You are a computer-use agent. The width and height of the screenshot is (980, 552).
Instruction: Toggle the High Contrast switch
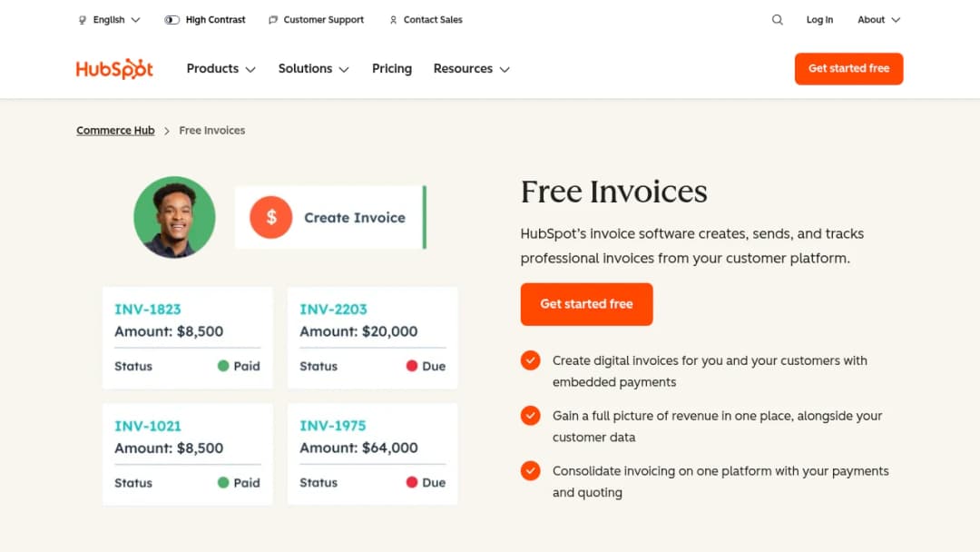point(171,20)
